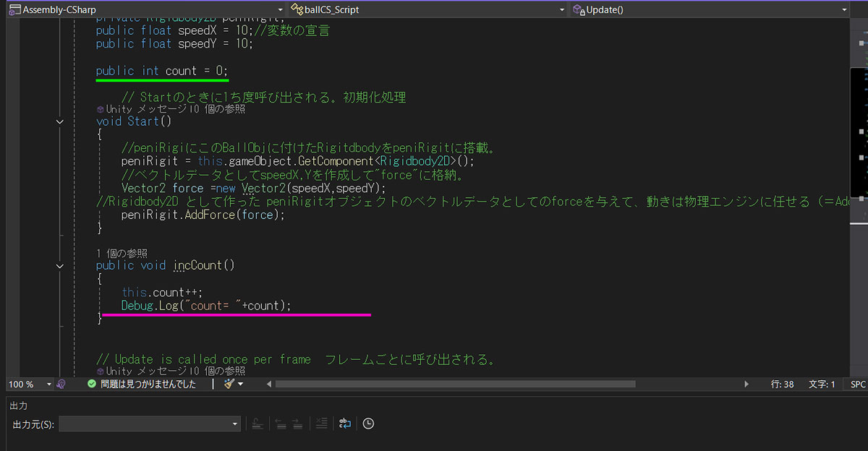
Task: Click Unity message link above Start()
Action: click(170, 109)
